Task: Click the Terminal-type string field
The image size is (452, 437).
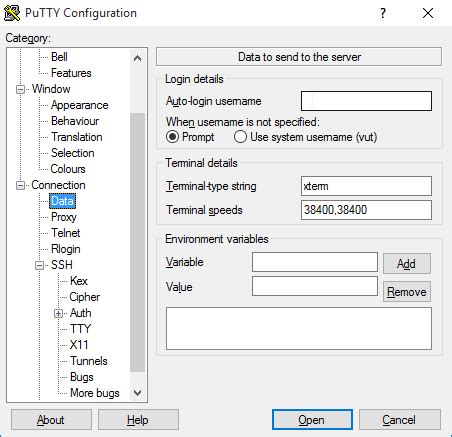Action: [366, 186]
